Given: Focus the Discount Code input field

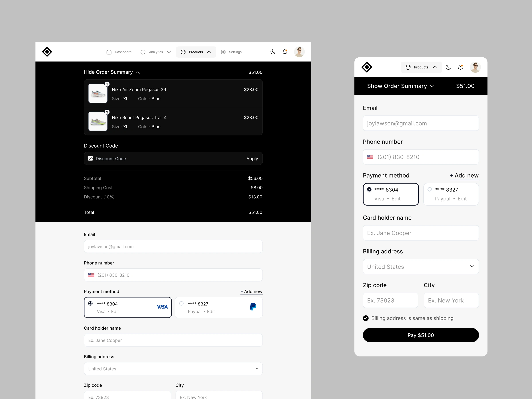Looking at the screenshot, I should click(x=173, y=158).
